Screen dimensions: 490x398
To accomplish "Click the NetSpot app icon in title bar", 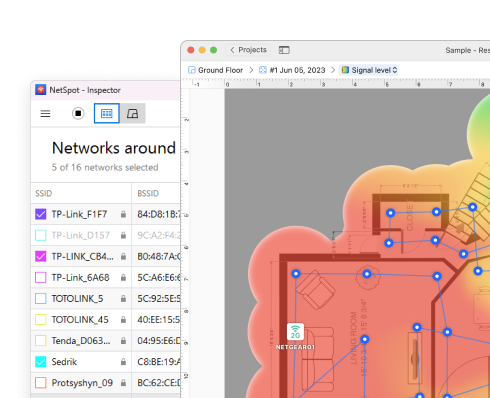I will click(41, 90).
